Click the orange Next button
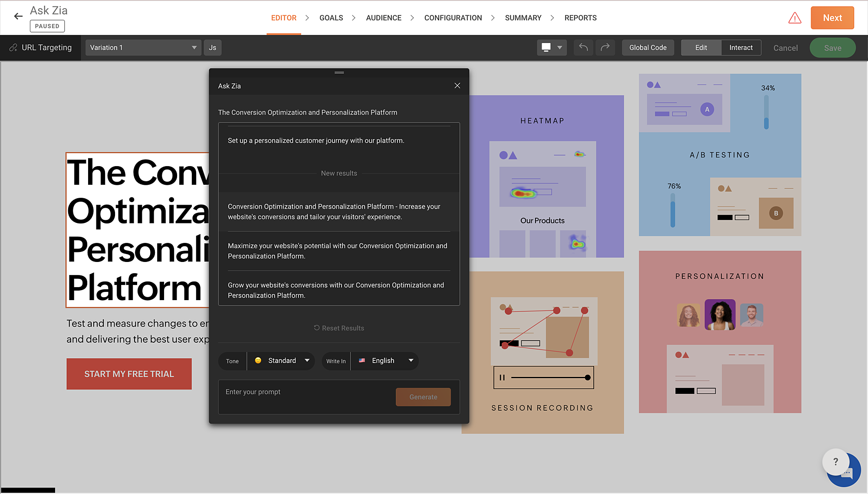Viewport: 868px width, 494px height. 832,18
